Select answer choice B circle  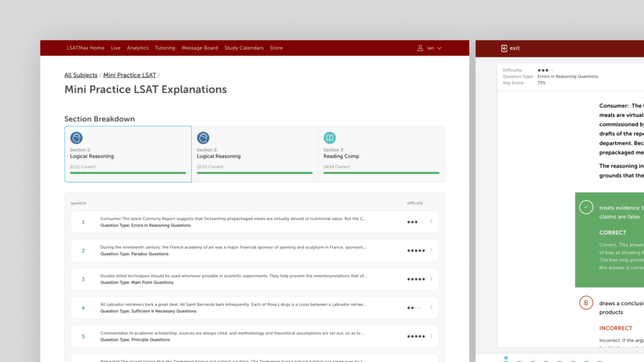(586, 303)
